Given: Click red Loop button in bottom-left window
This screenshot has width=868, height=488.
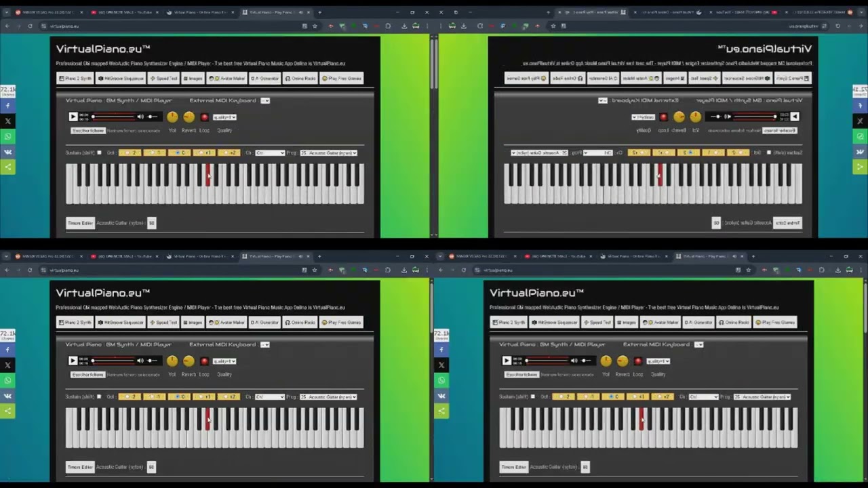Looking at the screenshot, I should point(204,361).
